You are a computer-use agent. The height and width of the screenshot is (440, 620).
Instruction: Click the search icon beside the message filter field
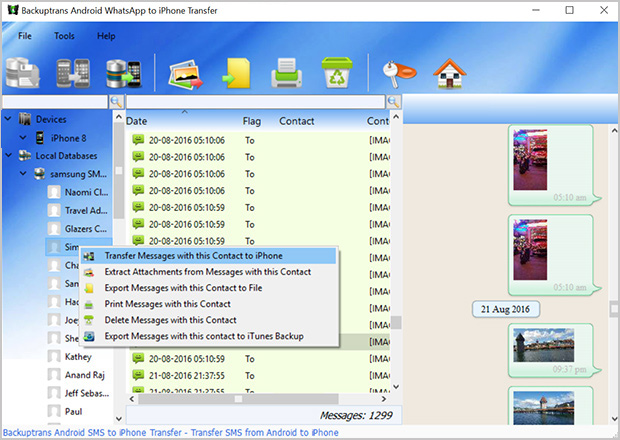coord(394,102)
